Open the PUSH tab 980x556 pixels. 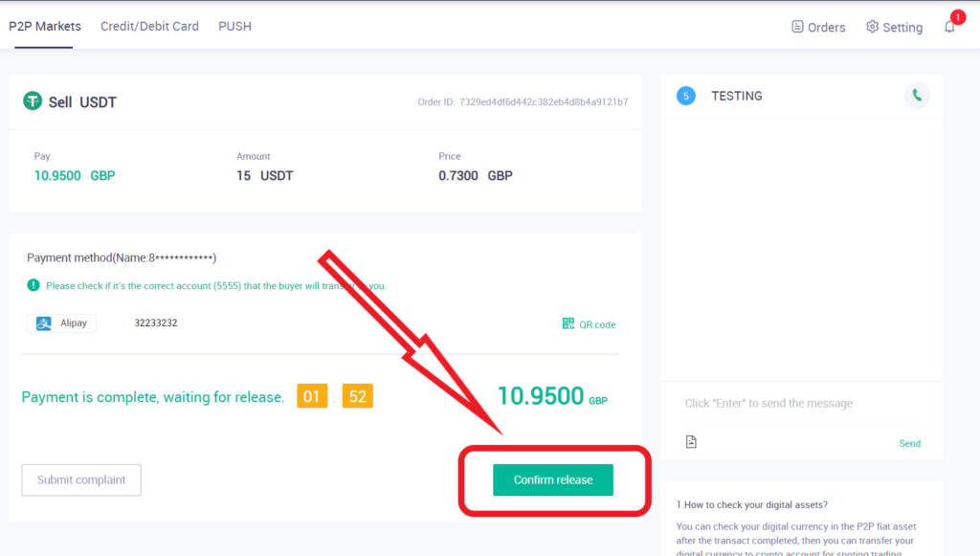point(234,27)
